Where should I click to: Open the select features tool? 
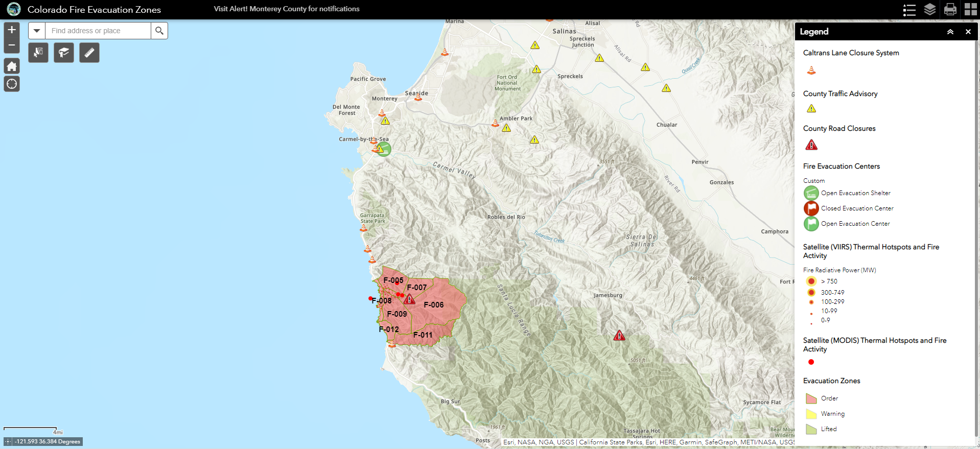click(38, 53)
